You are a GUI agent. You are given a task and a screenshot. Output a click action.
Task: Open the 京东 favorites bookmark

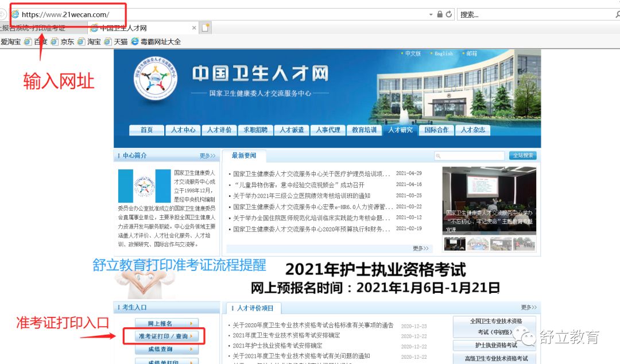[63, 41]
